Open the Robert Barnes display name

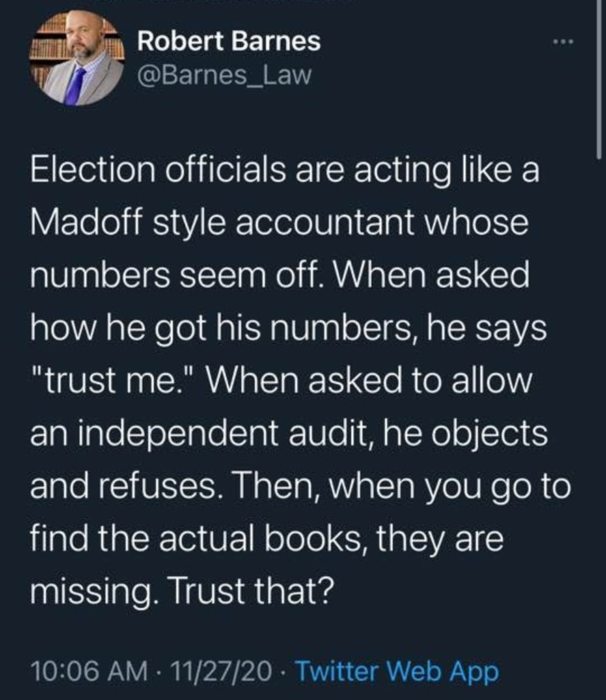(x=229, y=42)
